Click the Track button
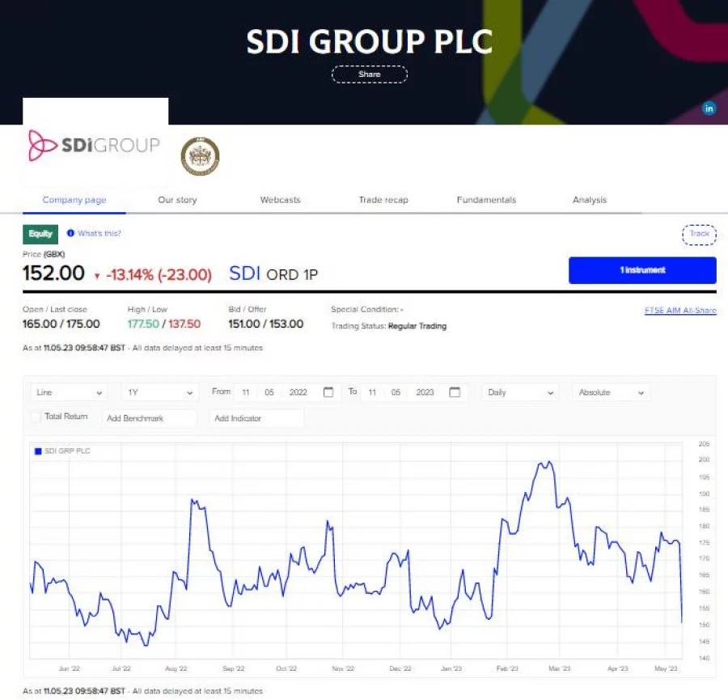728x700 pixels. coord(699,234)
